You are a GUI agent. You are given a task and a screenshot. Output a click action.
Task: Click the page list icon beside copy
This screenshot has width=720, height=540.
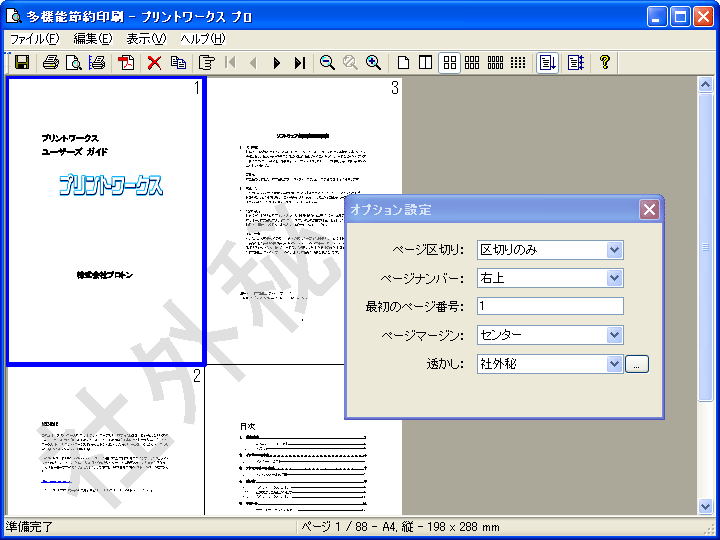(207, 62)
